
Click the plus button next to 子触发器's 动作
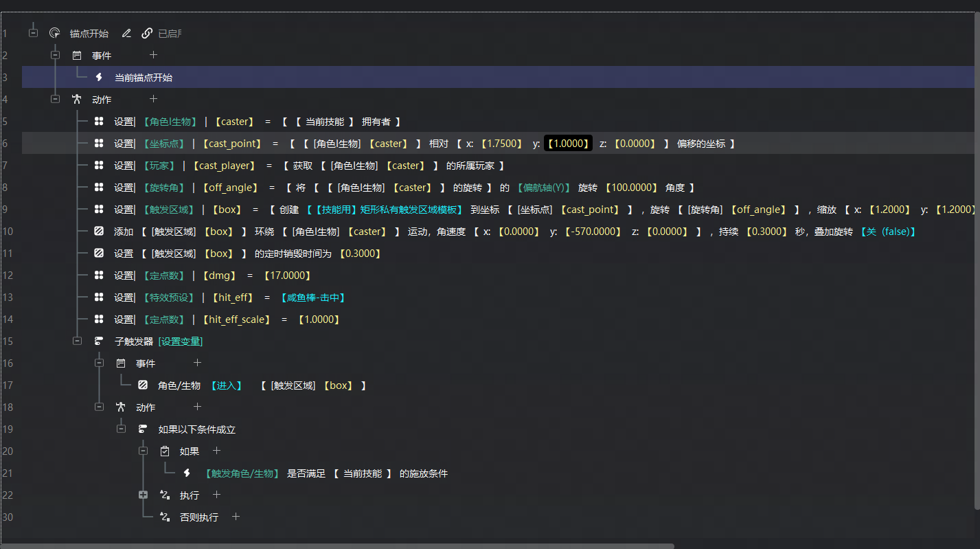tap(197, 407)
